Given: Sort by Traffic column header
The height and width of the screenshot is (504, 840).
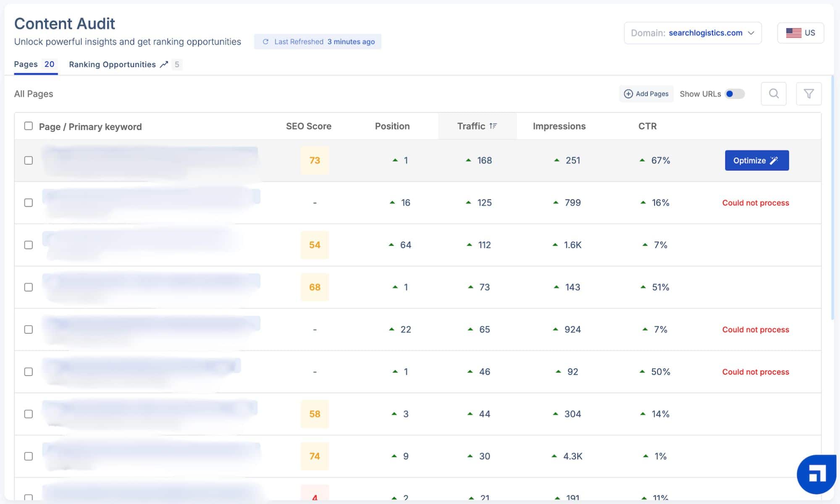Looking at the screenshot, I should tap(477, 126).
